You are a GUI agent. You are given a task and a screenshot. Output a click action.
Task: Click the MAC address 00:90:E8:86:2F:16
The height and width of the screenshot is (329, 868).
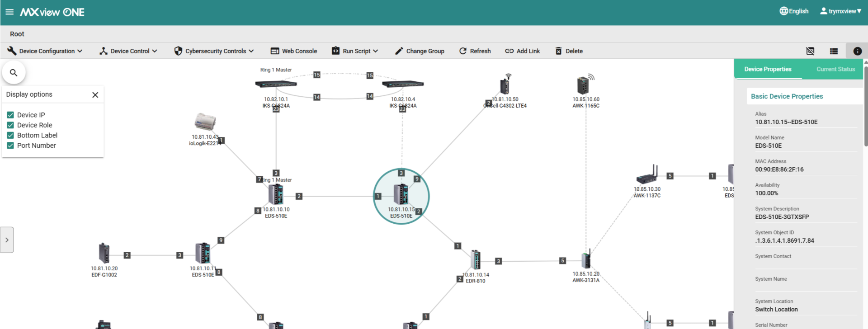click(779, 169)
